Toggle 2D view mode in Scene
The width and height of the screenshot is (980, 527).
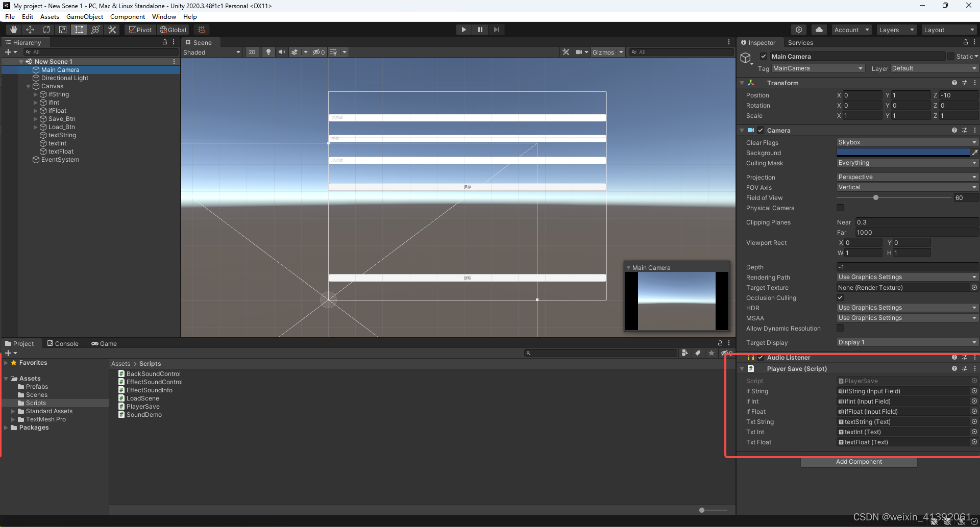pos(252,52)
